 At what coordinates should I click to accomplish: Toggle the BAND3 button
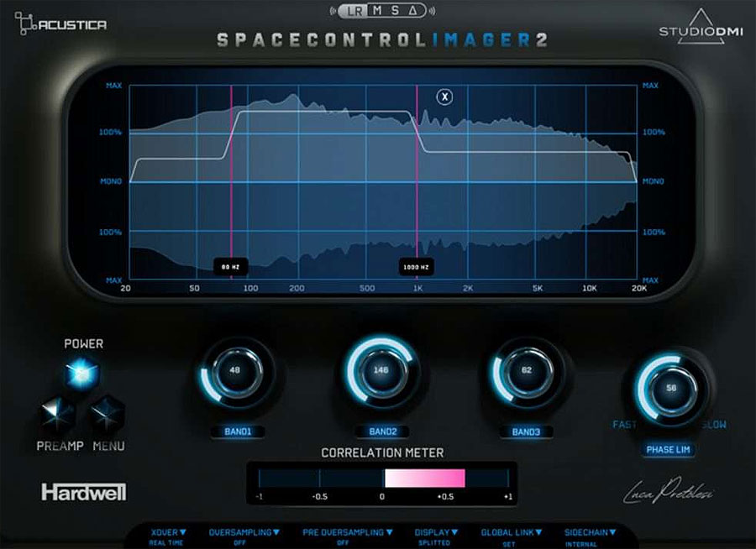click(x=526, y=431)
